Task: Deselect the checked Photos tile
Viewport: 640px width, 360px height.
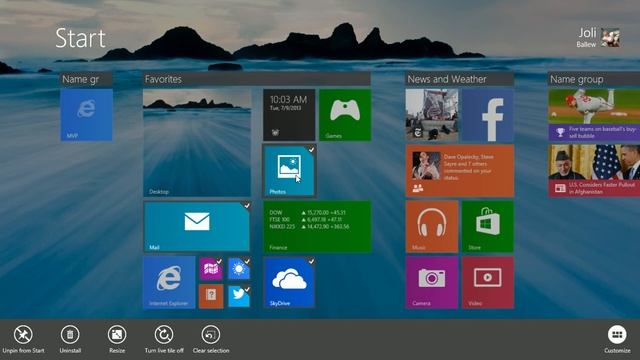Action: click(289, 171)
